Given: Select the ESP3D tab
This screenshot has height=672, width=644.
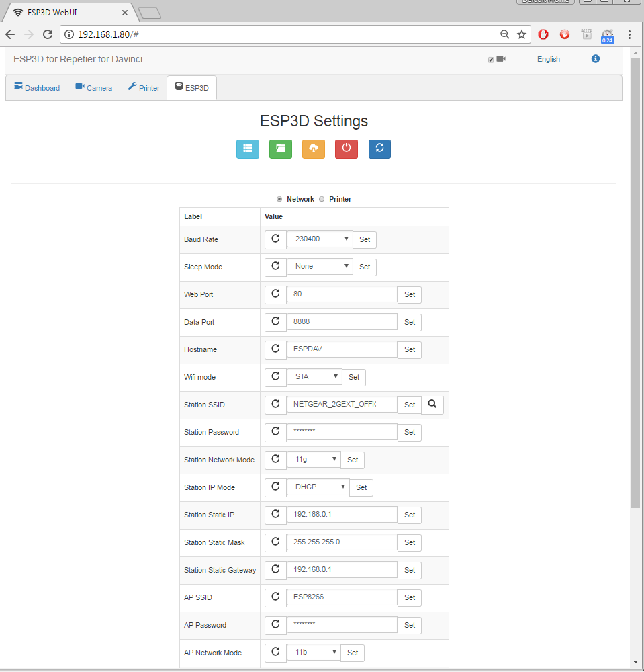Looking at the screenshot, I should (x=192, y=87).
